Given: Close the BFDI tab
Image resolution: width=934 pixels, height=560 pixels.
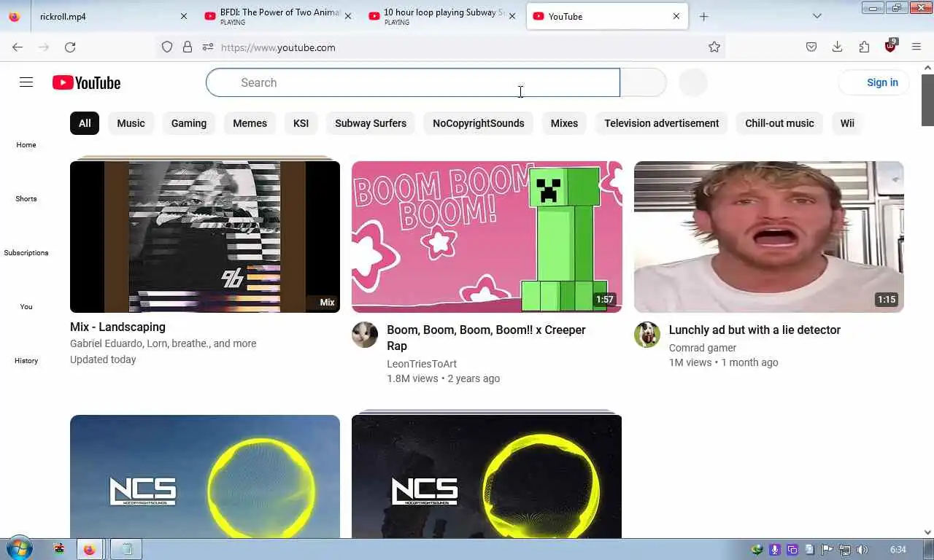Looking at the screenshot, I should [x=348, y=16].
